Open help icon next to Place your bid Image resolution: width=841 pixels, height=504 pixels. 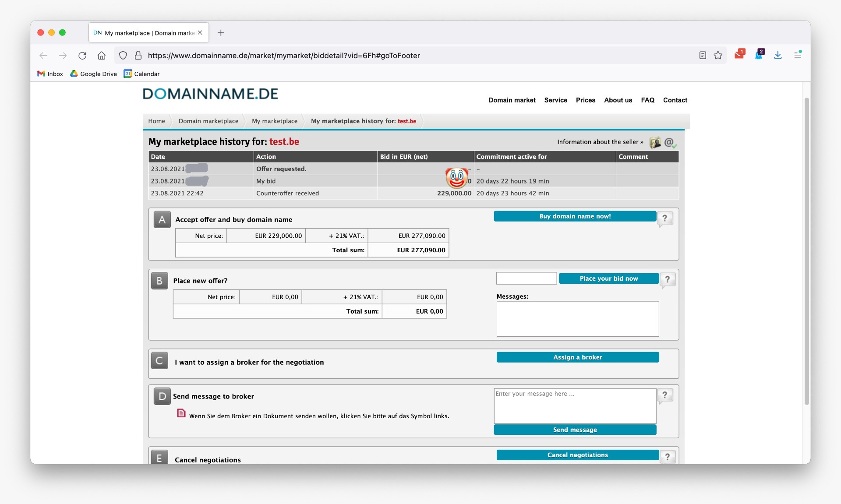tap(667, 279)
